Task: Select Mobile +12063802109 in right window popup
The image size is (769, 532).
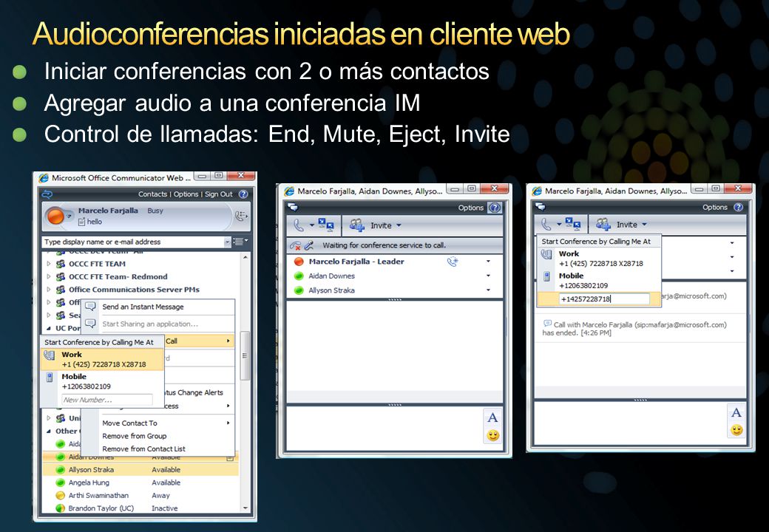Action: pyautogui.click(x=600, y=281)
